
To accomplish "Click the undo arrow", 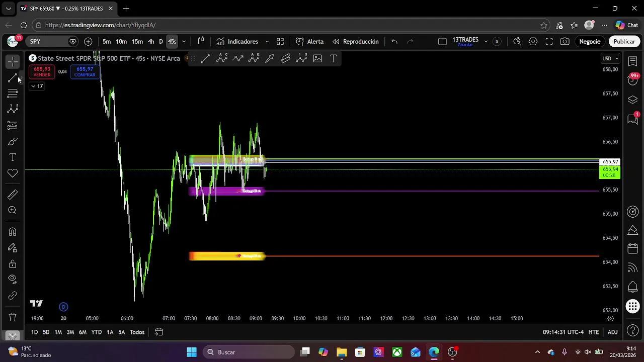I will coord(394,42).
